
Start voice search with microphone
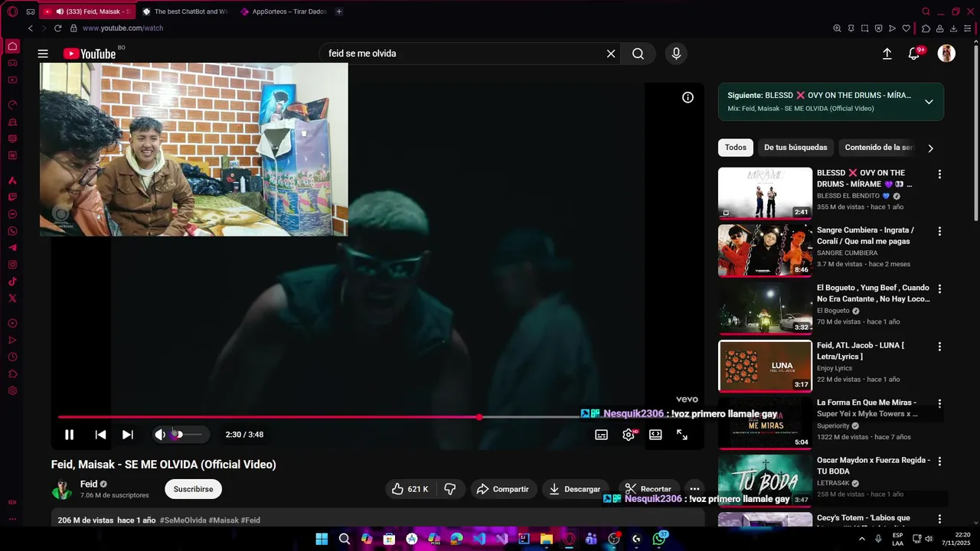pos(675,54)
